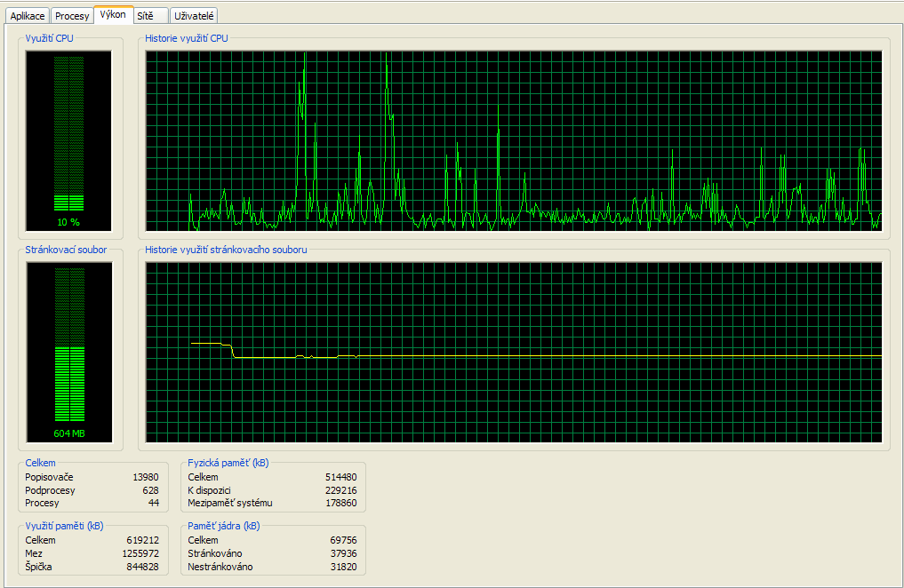Screen dimensions: 904x588
Task: Click the Podprocesy count 628
Action: [150, 490]
